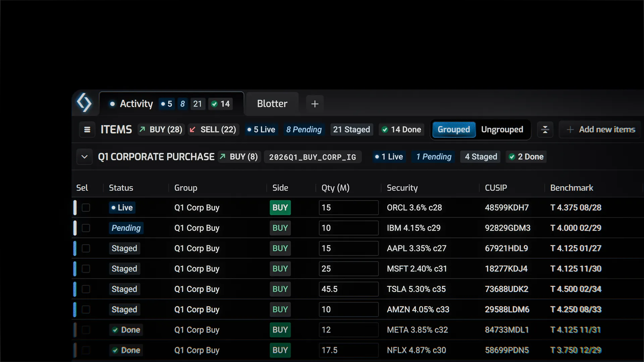Filter items by 14 Done
Viewport: 644px width, 362px height.
point(401,130)
